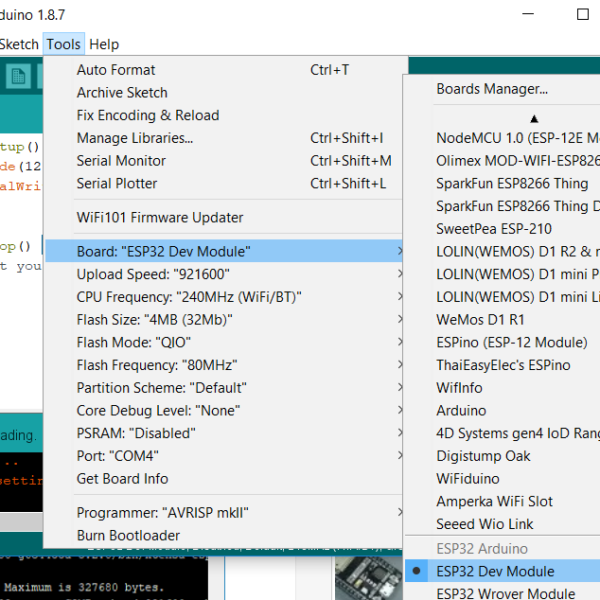The width and height of the screenshot is (600, 600).
Task: Click the scroll-up arrow in boards list
Action: [x=534, y=119]
